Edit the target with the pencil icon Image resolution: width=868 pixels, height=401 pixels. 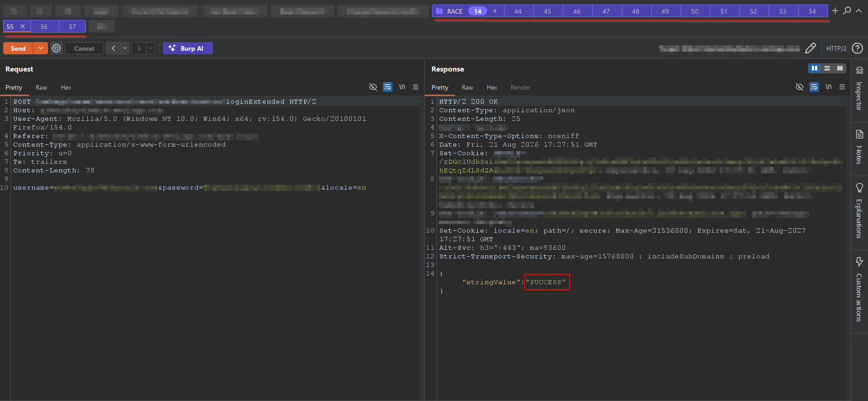810,48
